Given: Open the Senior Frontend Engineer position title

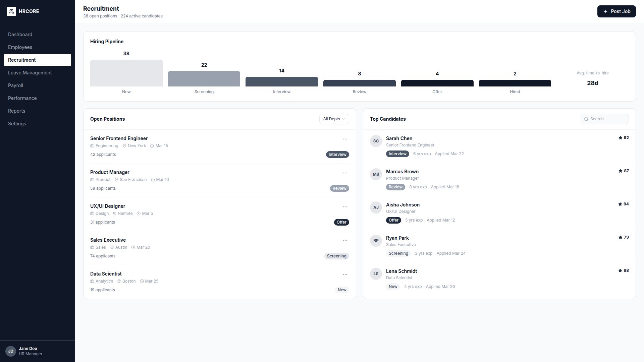Looking at the screenshot, I should click(x=119, y=138).
